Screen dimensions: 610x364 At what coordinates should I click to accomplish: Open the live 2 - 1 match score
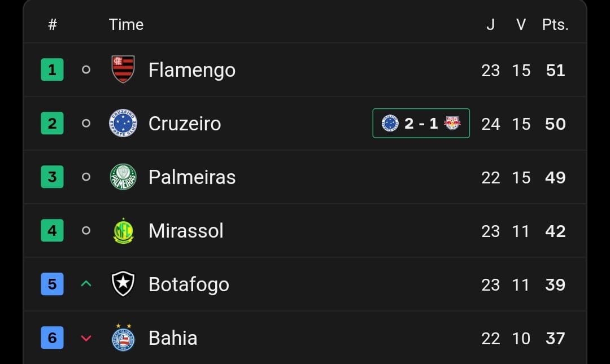(x=421, y=123)
